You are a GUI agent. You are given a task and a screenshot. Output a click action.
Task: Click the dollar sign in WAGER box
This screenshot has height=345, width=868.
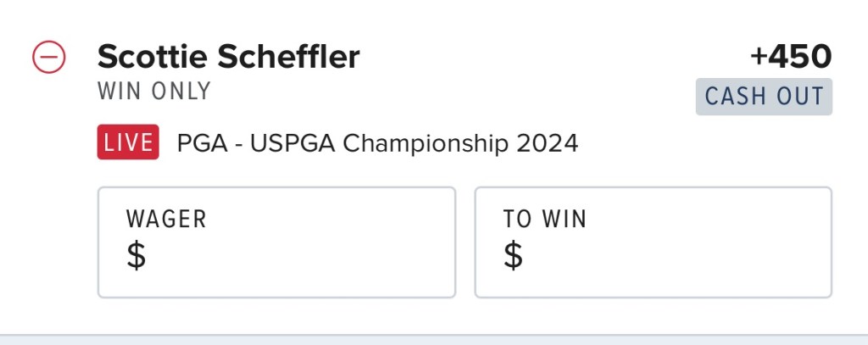click(x=136, y=255)
